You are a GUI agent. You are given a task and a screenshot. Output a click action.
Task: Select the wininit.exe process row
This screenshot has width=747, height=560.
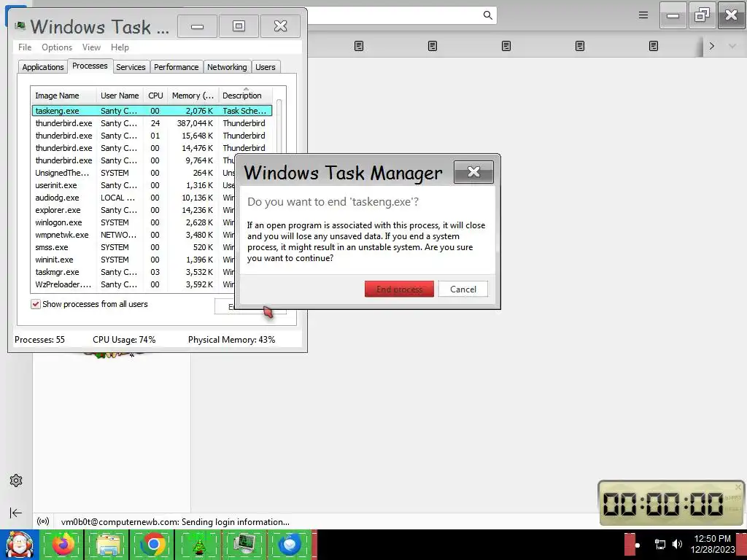pos(133,259)
